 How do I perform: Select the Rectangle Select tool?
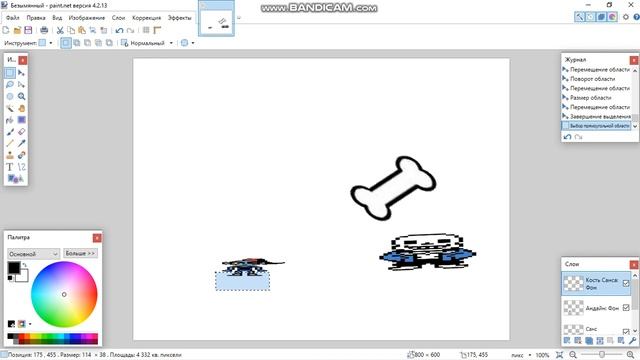click(10, 73)
